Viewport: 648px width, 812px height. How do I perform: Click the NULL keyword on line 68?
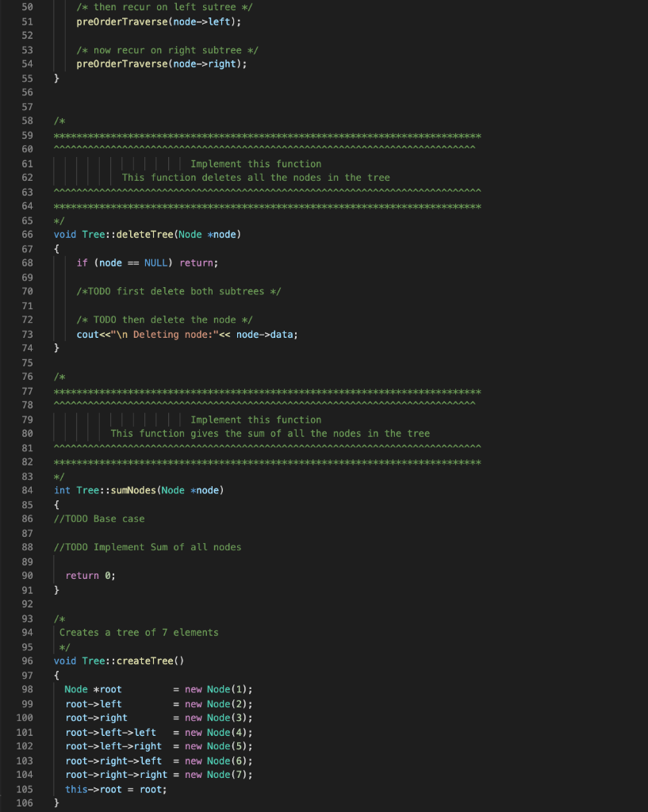click(156, 263)
